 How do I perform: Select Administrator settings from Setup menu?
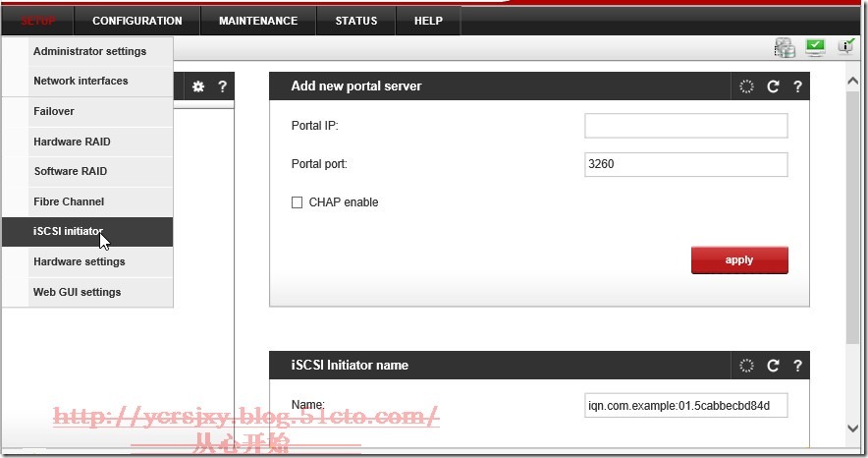pyautogui.click(x=87, y=51)
